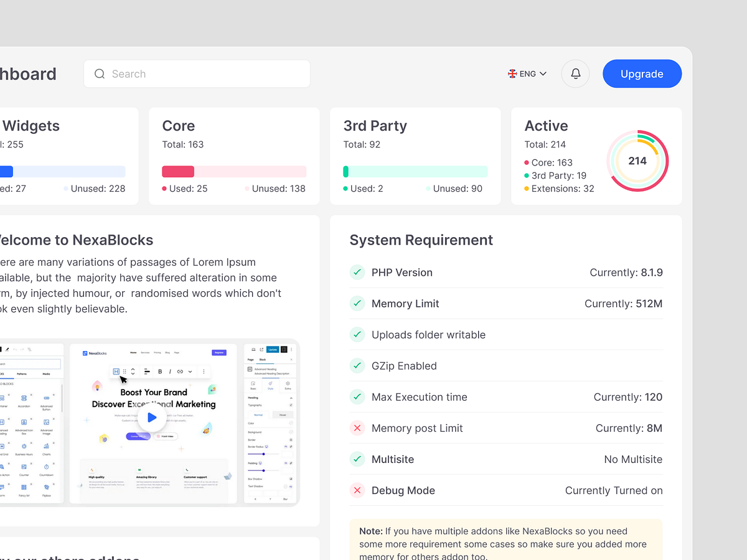Image resolution: width=747 pixels, height=560 pixels.
Task: Click the magnifier icon in the search box
Action: (x=100, y=74)
